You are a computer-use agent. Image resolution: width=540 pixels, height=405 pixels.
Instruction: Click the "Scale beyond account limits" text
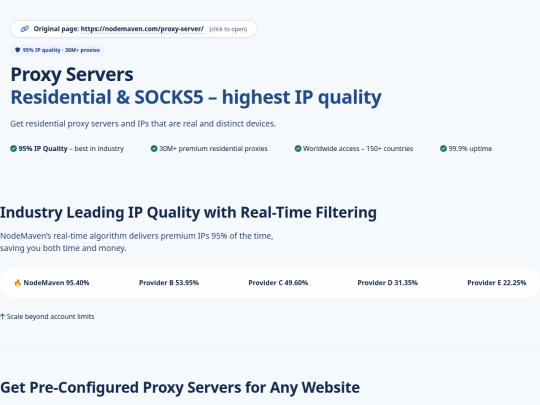click(50, 316)
